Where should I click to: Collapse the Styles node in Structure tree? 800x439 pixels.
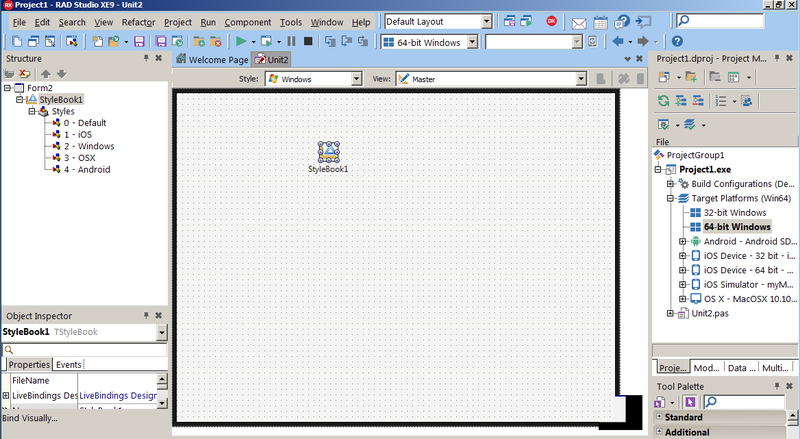(32, 111)
